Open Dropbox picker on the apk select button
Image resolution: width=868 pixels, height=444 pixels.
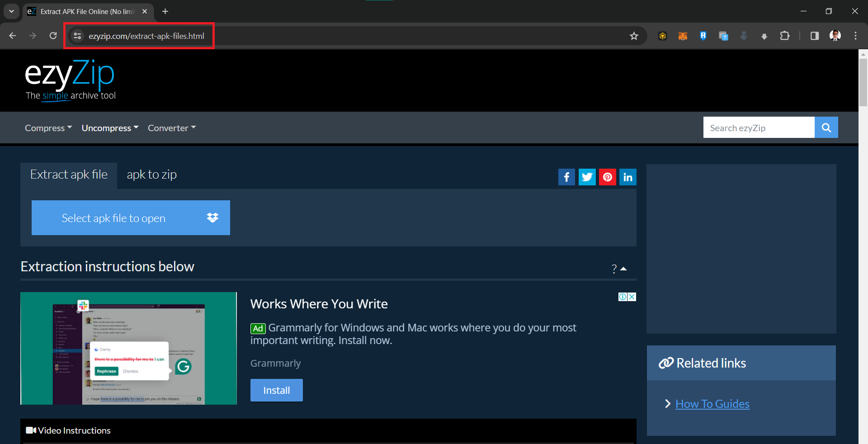pyautogui.click(x=212, y=217)
